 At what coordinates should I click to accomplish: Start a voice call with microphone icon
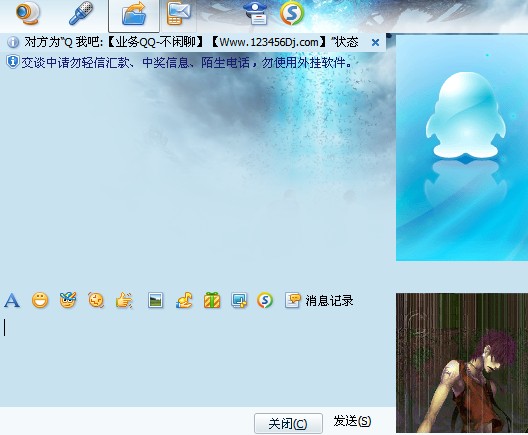tap(81, 13)
